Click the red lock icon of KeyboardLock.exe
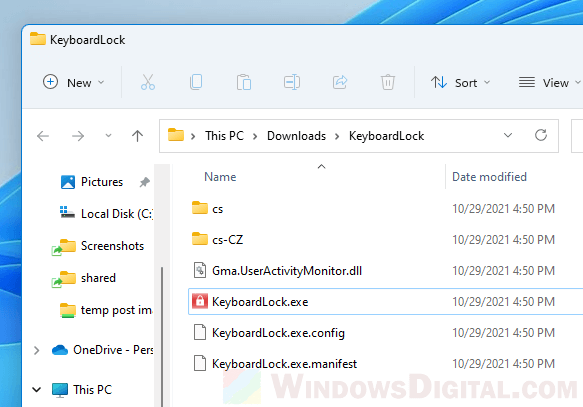This screenshot has width=583, height=407. tap(200, 301)
